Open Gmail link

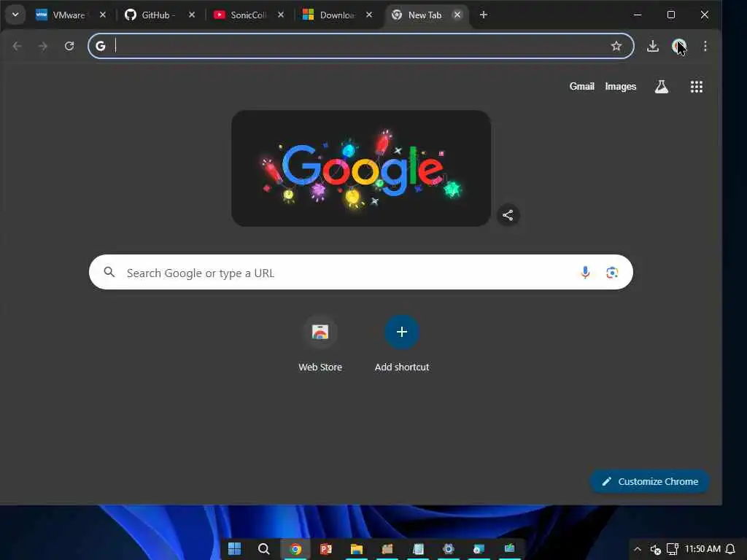tap(581, 86)
